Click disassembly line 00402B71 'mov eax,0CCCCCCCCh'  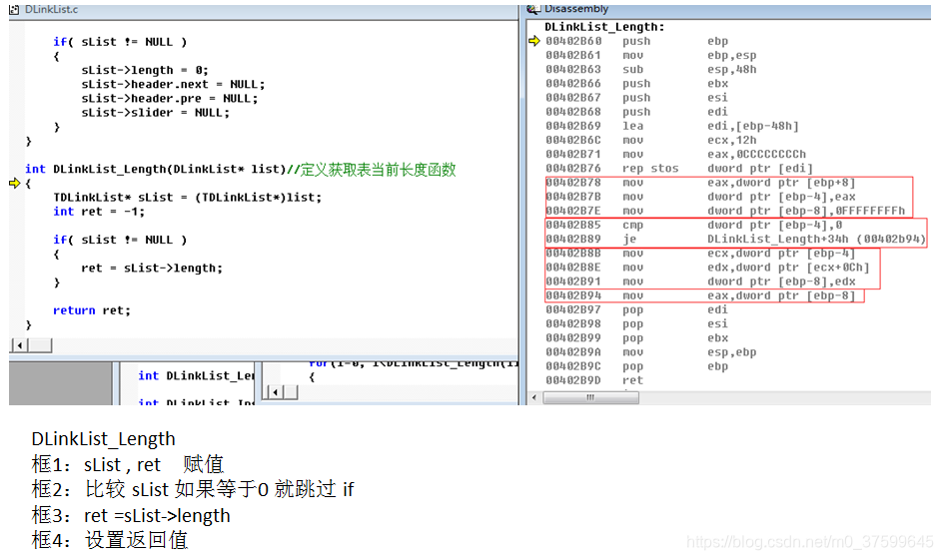(675, 154)
